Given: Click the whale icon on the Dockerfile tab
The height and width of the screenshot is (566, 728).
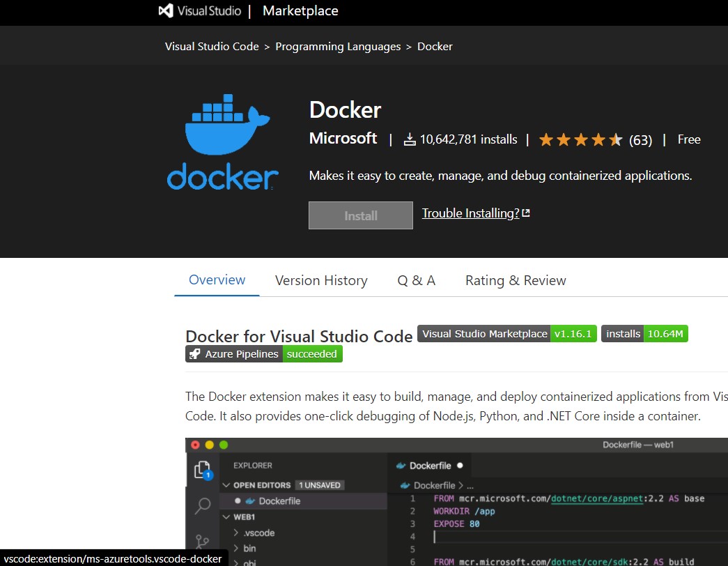Looking at the screenshot, I should click(x=401, y=466).
